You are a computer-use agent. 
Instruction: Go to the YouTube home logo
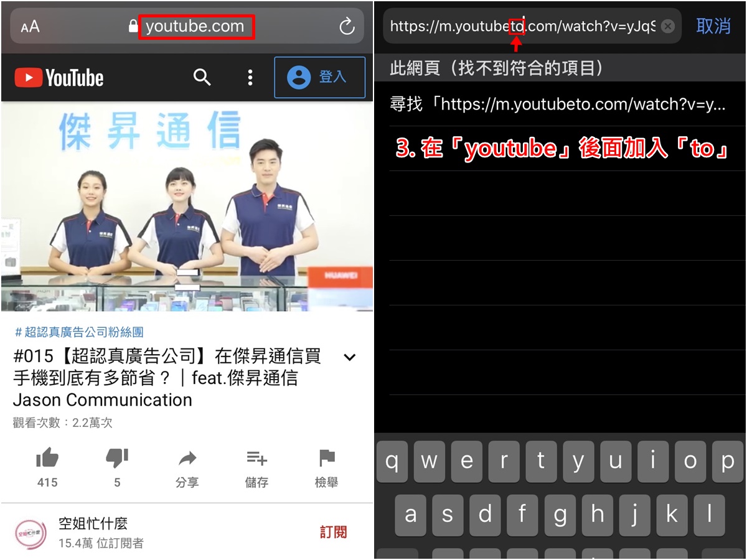point(59,78)
